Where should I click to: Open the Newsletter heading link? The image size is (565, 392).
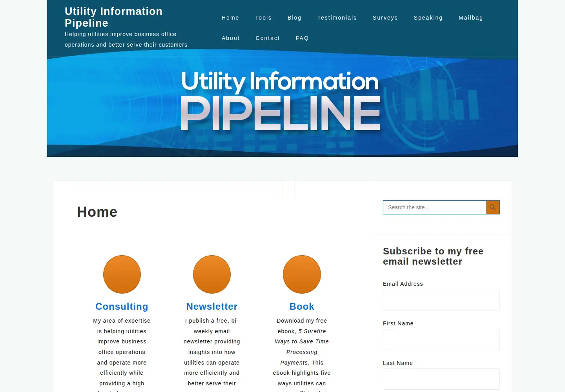click(x=212, y=307)
